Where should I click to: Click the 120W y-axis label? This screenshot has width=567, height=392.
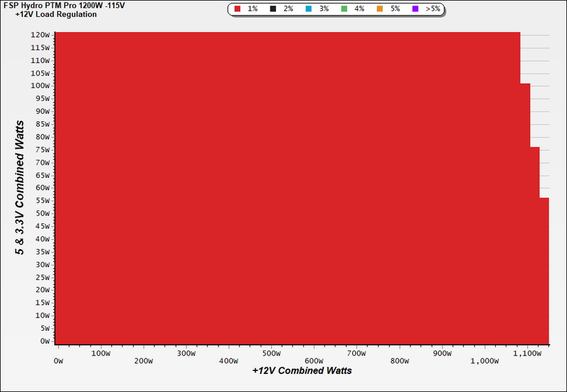coord(40,35)
